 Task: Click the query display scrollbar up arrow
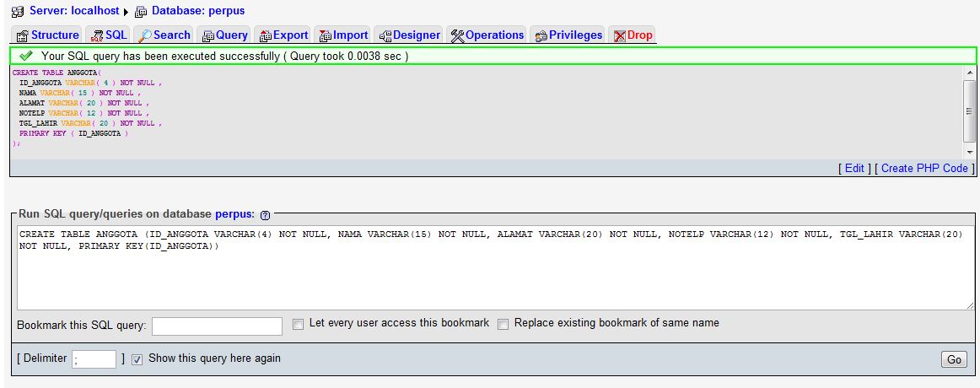coord(969,73)
